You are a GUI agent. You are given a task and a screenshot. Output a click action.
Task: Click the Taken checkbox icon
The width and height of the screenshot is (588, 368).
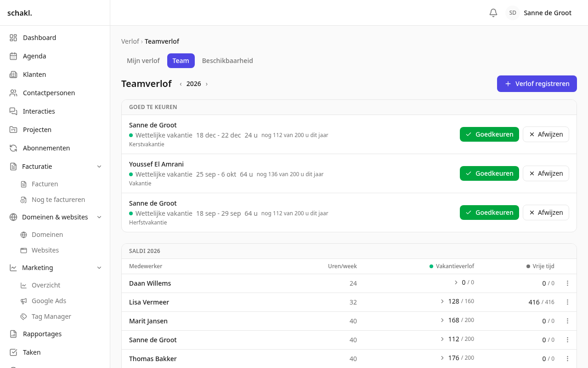[13, 352]
